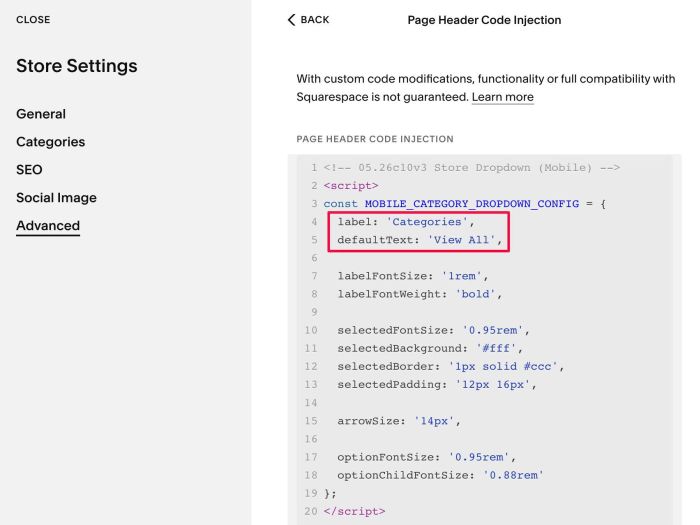Click the selectedFontSize: '0.95rem' line
700x525 pixels.
[x=433, y=330]
